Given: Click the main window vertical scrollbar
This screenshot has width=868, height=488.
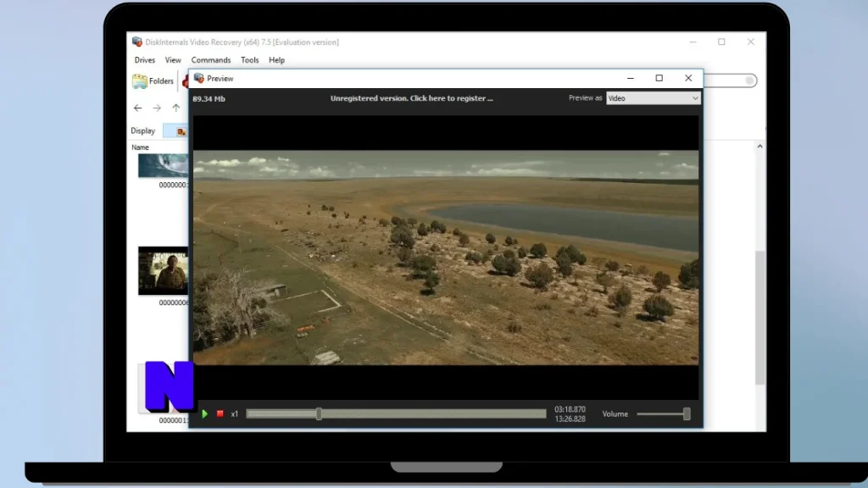Looking at the screenshot, I should [760, 317].
